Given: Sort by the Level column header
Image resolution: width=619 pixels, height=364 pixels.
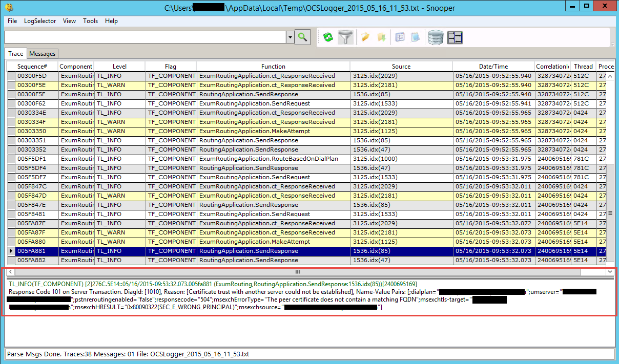Looking at the screenshot, I should (119, 67).
